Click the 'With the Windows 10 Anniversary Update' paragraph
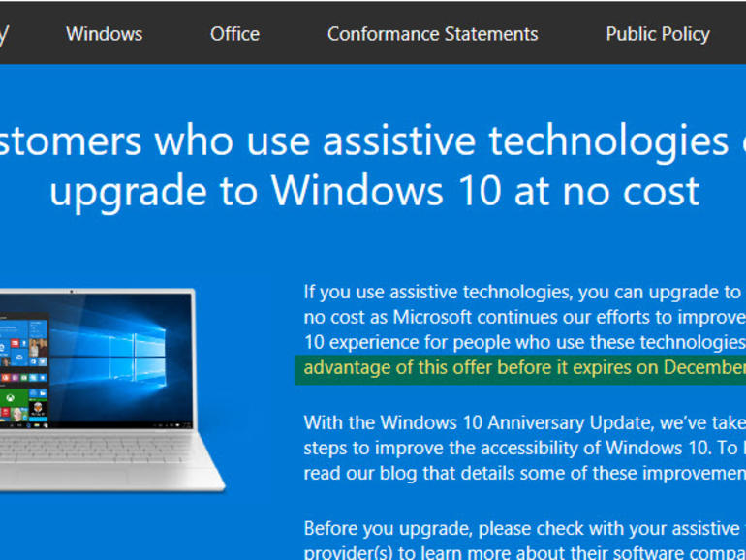 [525, 448]
